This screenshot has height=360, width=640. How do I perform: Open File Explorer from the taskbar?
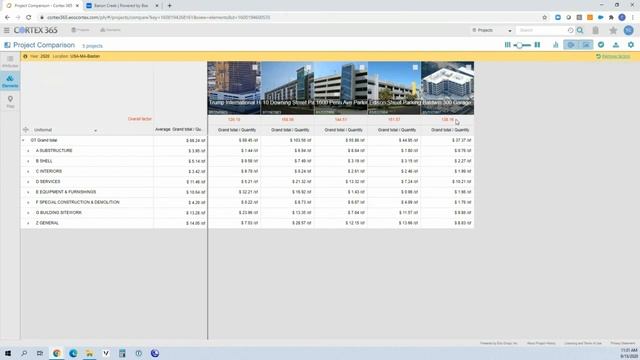point(89,353)
